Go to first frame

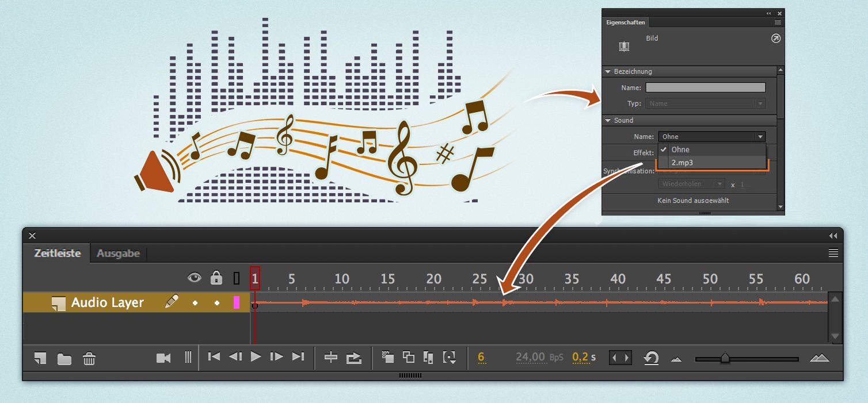(214, 356)
